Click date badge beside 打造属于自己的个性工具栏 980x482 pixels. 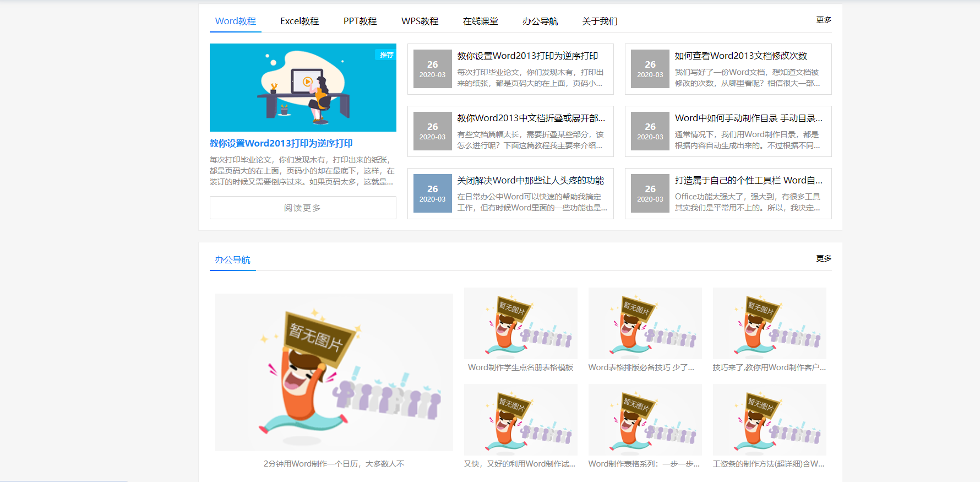coord(650,193)
